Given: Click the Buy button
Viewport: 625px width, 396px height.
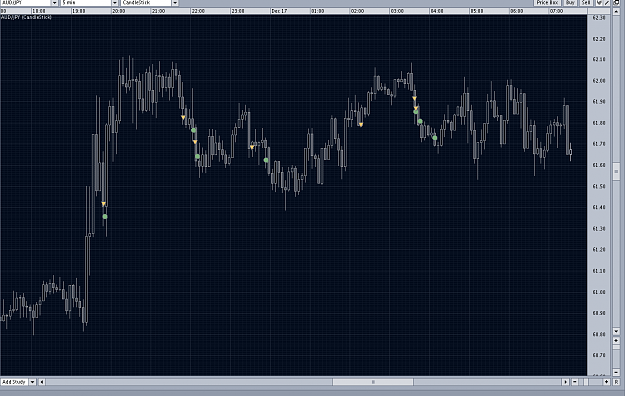Looking at the screenshot, I should click(x=570, y=3).
